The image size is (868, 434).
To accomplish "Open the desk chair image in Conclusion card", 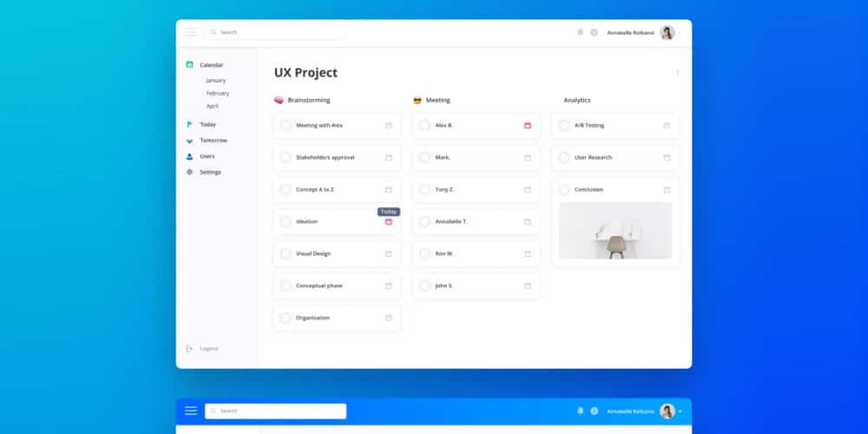I will [615, 230].
